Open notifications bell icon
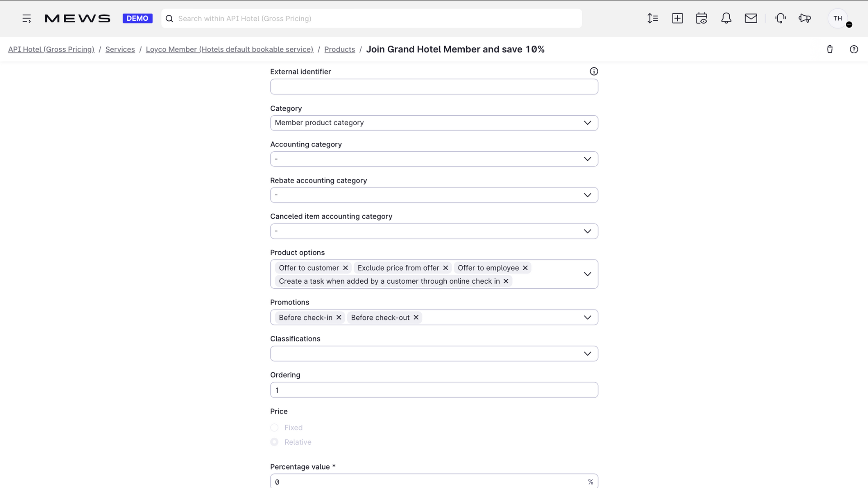 tap(726, 19)
